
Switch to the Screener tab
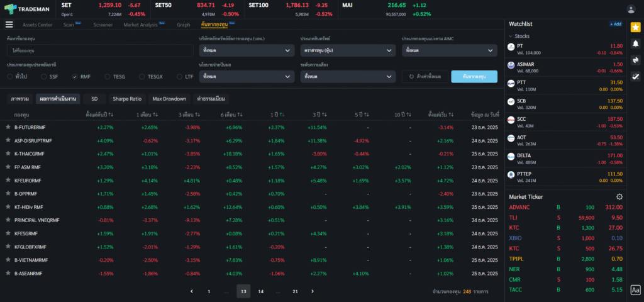click(103, 25)
